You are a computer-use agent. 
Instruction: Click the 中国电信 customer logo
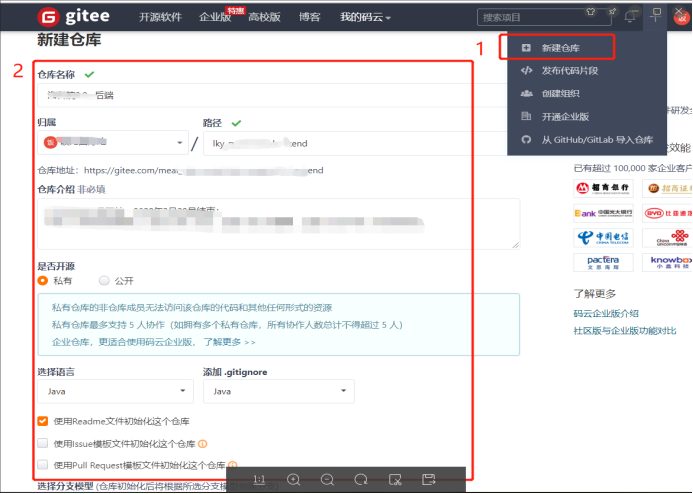click(603, 238)
